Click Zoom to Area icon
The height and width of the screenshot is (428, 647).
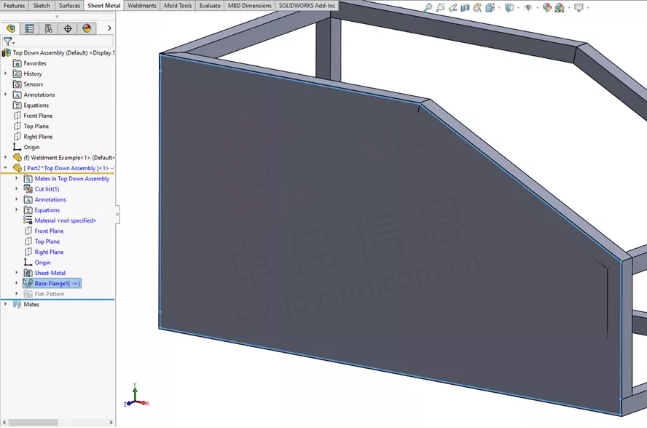point(440,7)
